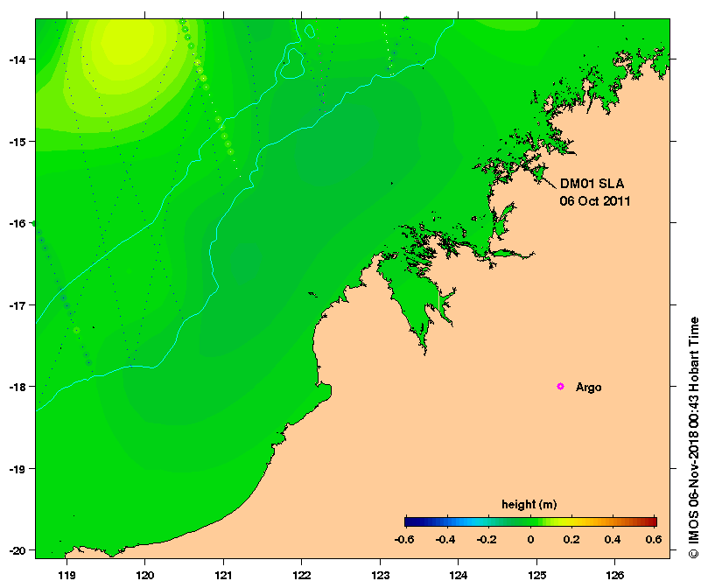Click latitude label '-19'

[x=17, y=469]
